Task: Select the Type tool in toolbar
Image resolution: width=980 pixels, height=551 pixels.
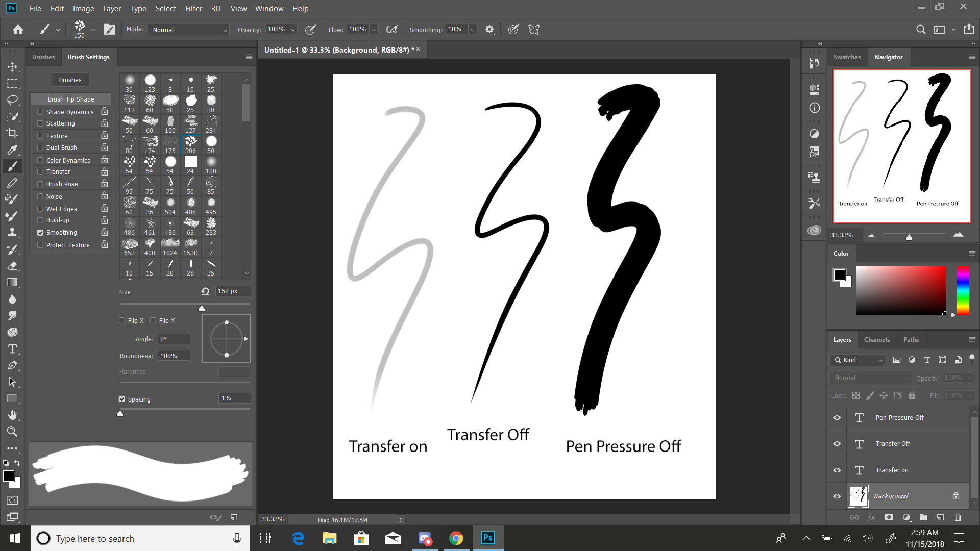Action: (x=12, y=348)
